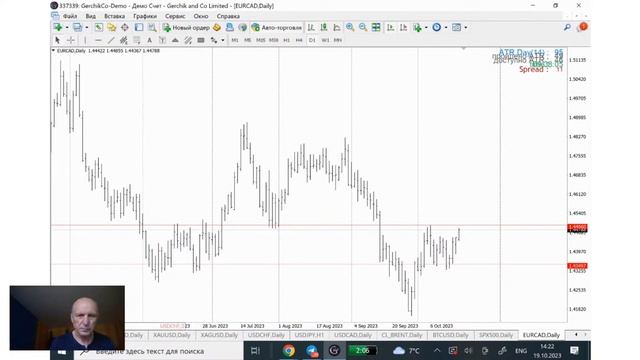Open the Графики menu

(x=145, y=16)
